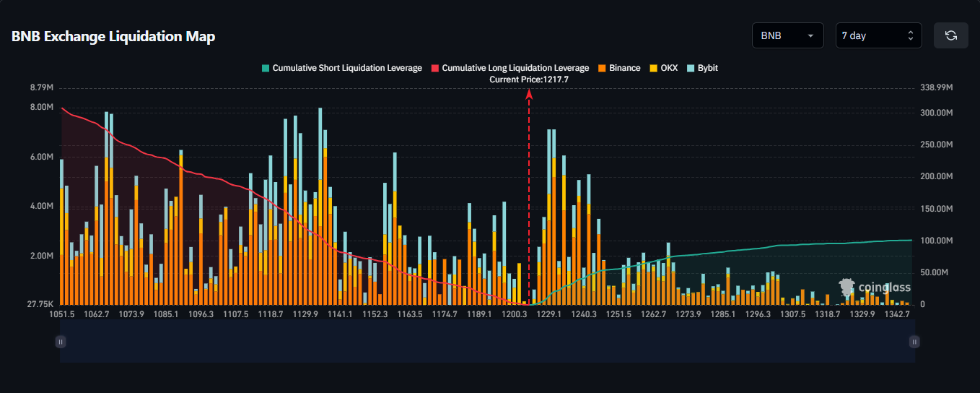Toggle the Bybit legend series
The height and width of the screenshot is (393, 980).
702,68
